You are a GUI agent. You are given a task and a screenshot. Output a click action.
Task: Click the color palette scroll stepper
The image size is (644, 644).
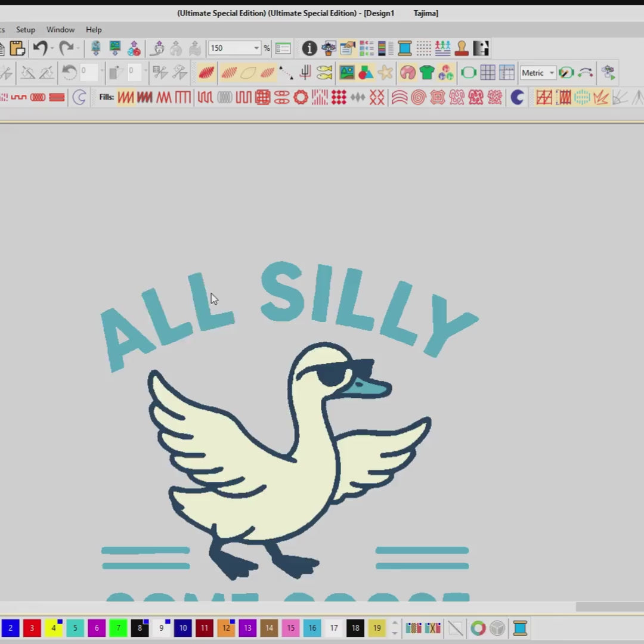tap(394, 628)
